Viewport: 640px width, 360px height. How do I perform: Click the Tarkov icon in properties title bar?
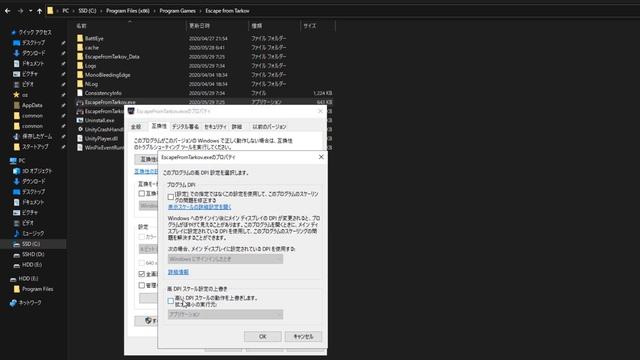(x=131, y=111)
